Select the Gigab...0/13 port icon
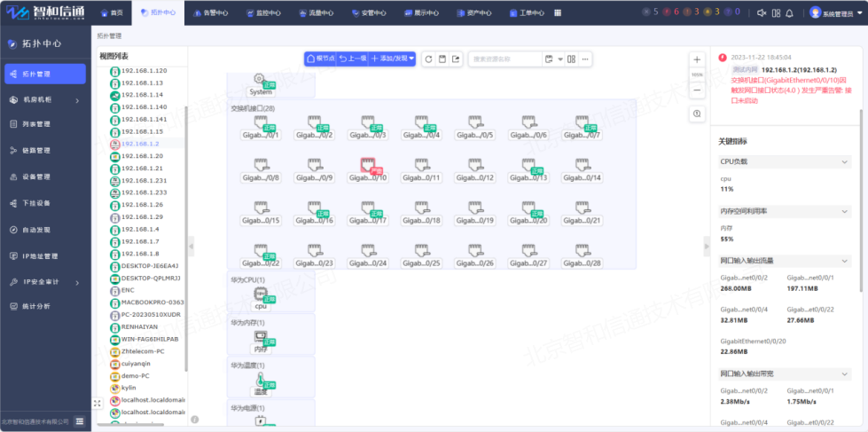The image size is (868, 432). (528, 165)
